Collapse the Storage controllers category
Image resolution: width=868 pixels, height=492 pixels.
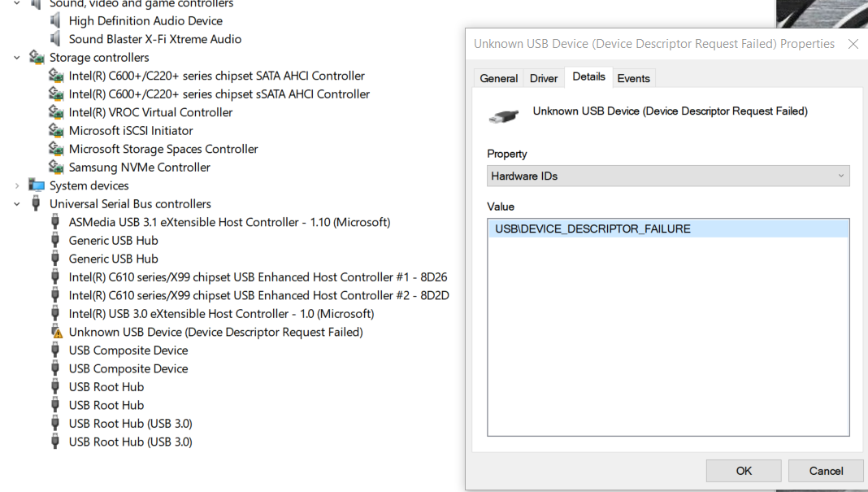(16, 58)
